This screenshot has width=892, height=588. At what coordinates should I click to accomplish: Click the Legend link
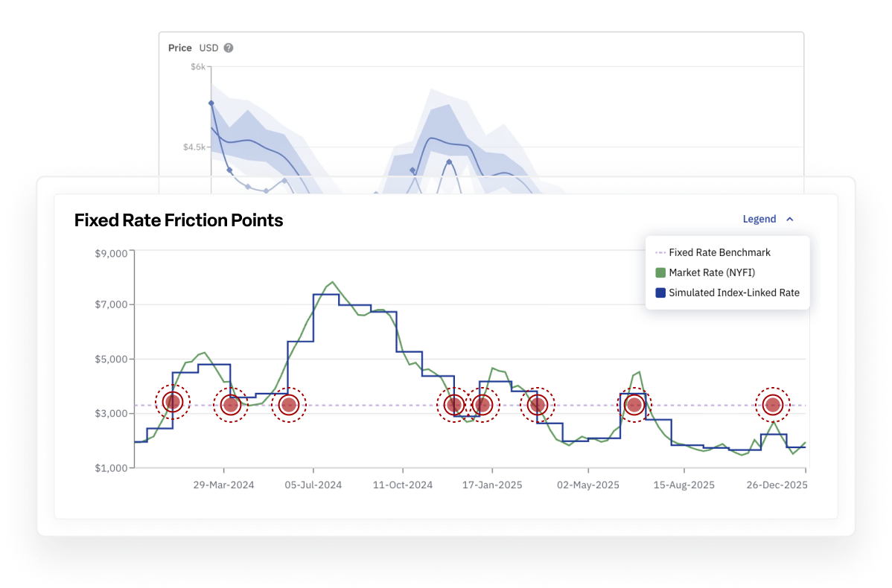click(x=759, y=220)
